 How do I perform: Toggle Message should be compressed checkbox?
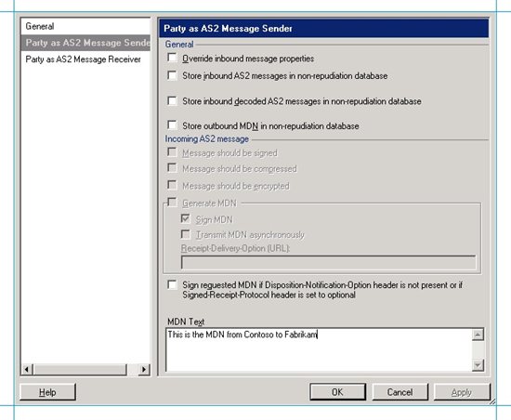coord(172,168)
